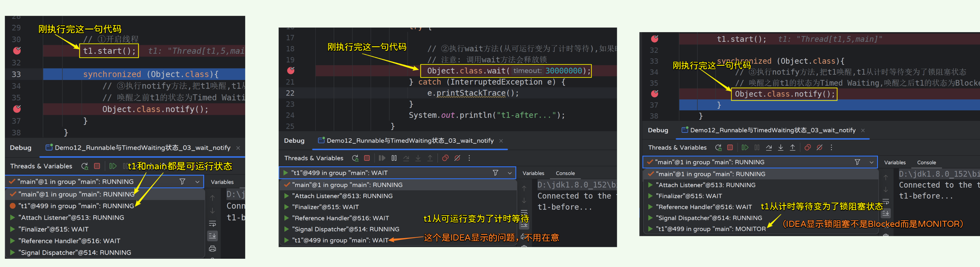Click e.printStackTrace() line in middle screenshot

473,93
